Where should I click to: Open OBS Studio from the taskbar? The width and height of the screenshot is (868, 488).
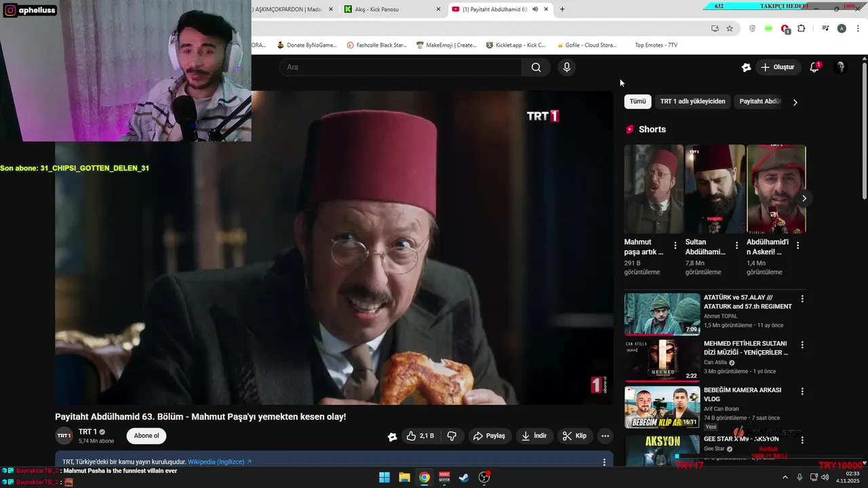click(x=484, y=477)
